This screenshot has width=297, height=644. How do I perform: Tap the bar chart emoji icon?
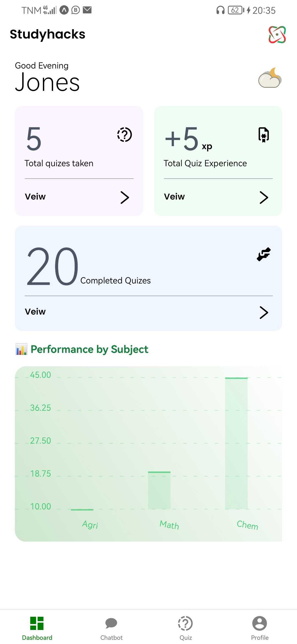21,349
